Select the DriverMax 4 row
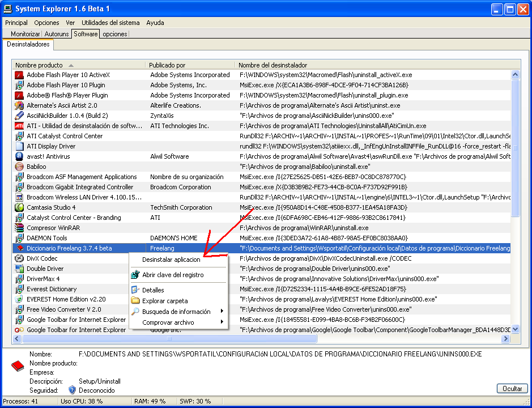The height and width of the screenshot is (408, 532). (x=262, y=279)
